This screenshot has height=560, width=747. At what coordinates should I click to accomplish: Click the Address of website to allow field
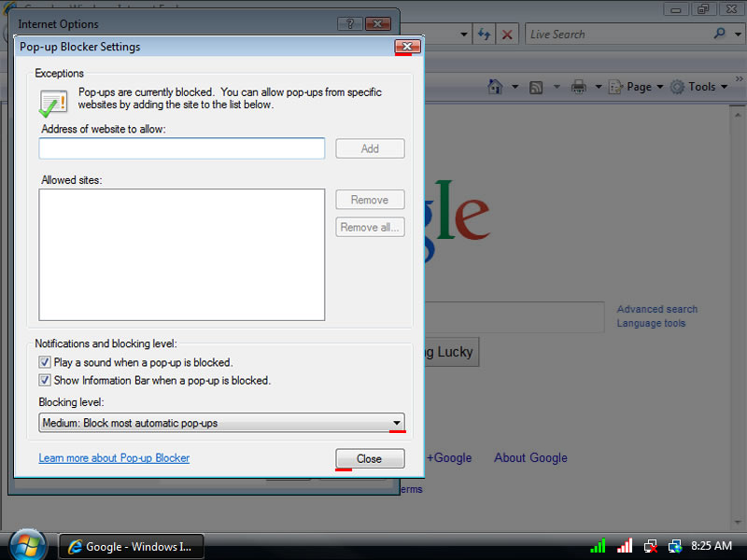coord(182,148)
